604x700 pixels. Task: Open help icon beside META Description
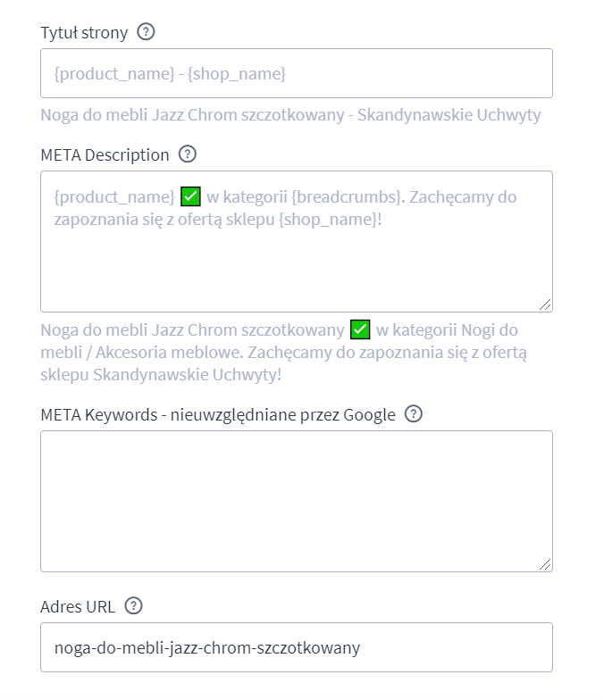188,154
